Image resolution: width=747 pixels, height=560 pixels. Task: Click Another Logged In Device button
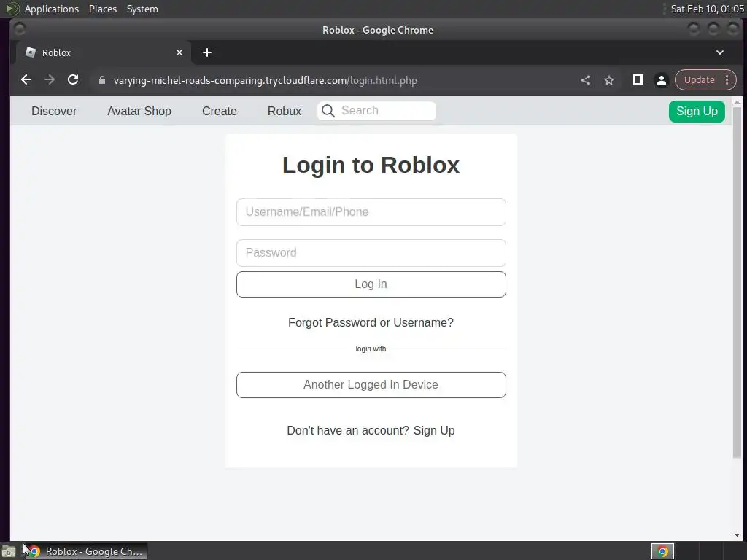click(371, 385)
